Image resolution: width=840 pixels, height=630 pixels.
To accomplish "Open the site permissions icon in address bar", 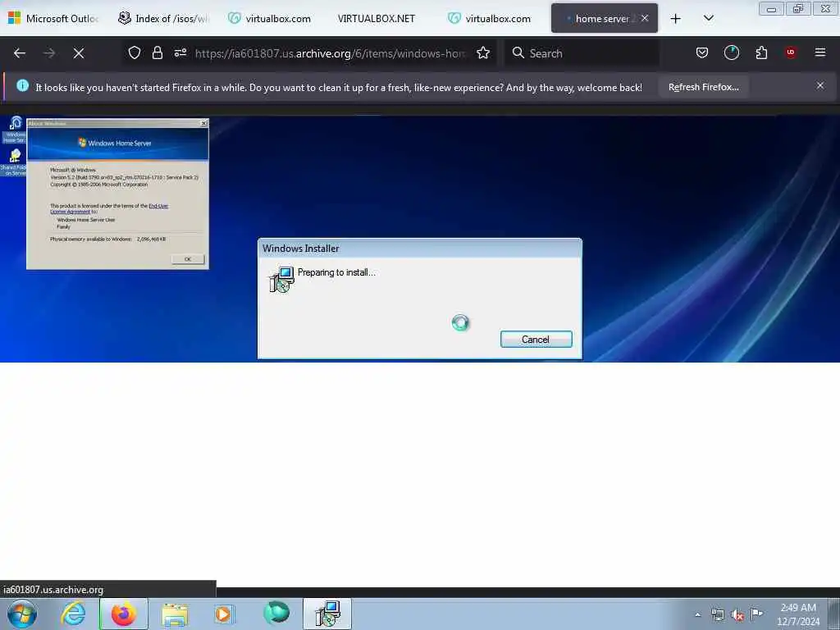I will pos(180,52).
